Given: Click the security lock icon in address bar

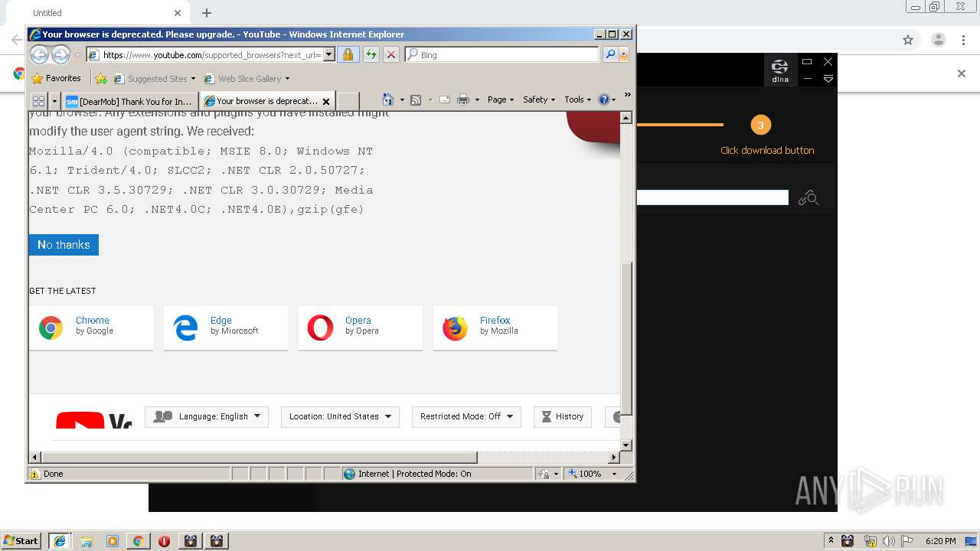Looking at the screenshot, I should [348, 54].
